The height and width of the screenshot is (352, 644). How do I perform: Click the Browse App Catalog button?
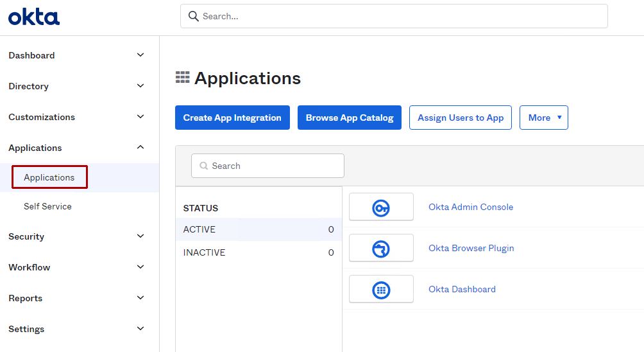350,118
